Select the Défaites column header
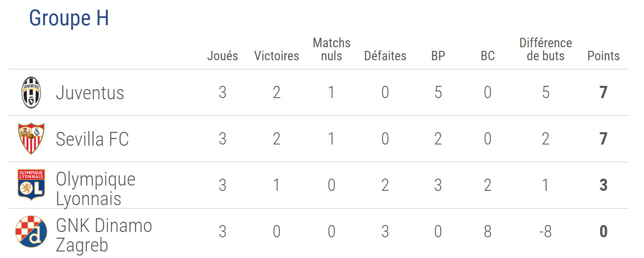The height and width of the screenshot is (258, 644). (385, 56)
